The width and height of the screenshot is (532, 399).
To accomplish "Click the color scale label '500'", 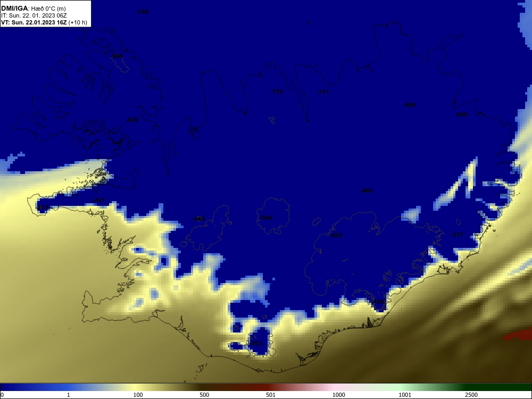I will pos(204,395).
